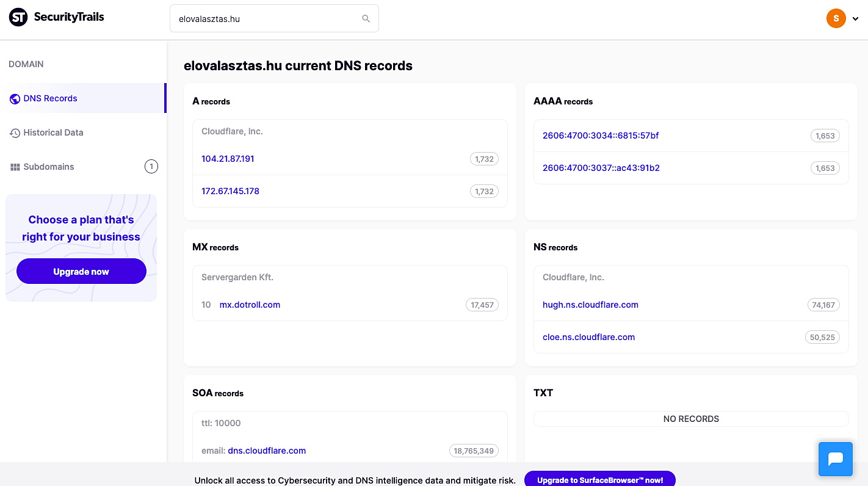Click the page heading elovalasztas.hu current DNS records
Viewport: 868px width, 486px height.
point(298,66)
